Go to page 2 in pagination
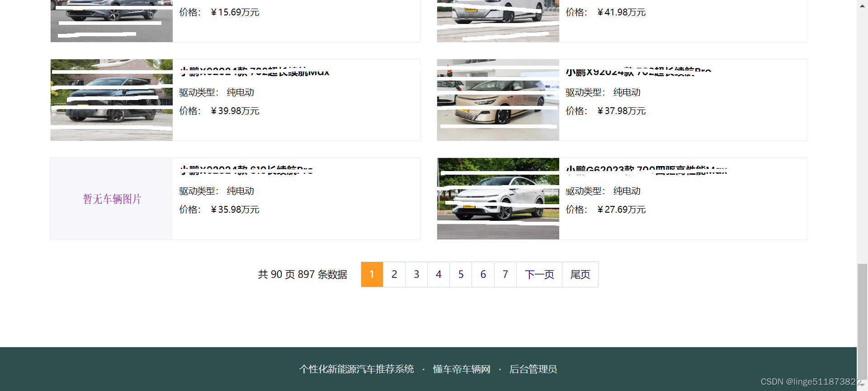 click(x=394, y=274)
